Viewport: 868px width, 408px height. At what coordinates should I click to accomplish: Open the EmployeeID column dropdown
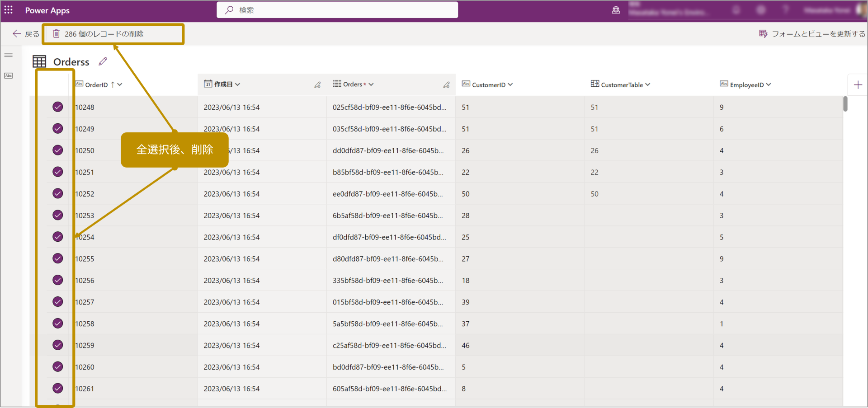click(x=769, y=84)
